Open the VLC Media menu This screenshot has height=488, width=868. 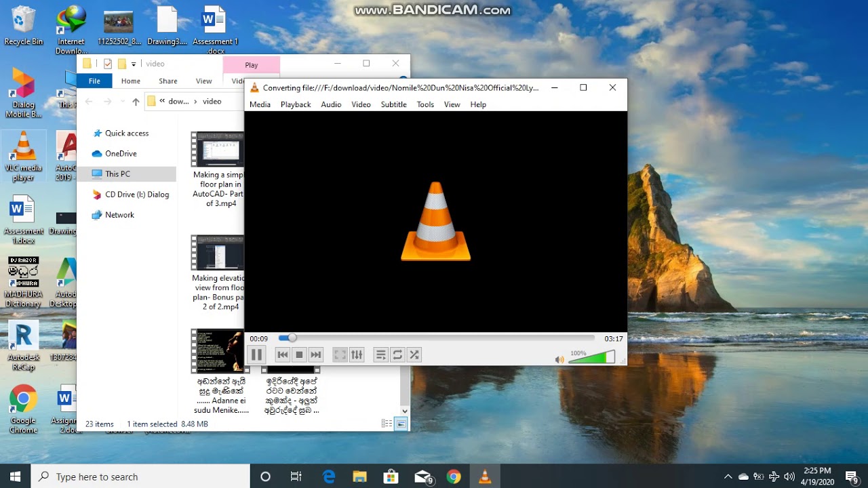pyautogui.click(x=260, y=104)
